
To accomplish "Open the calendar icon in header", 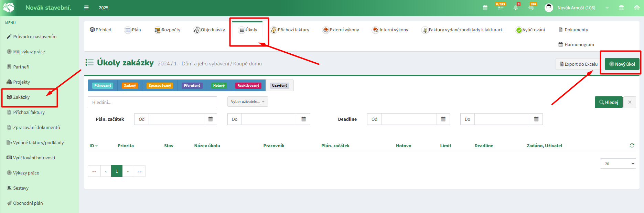I will click(x=485, y=8).
